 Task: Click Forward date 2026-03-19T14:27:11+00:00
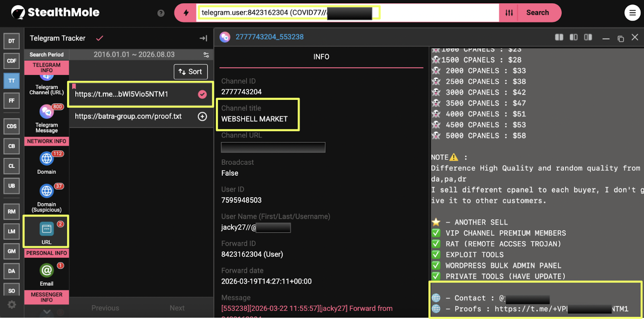266,281
